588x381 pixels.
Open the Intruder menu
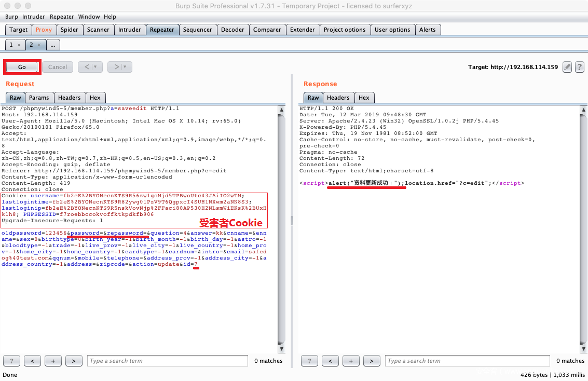(x=33, y=17)
